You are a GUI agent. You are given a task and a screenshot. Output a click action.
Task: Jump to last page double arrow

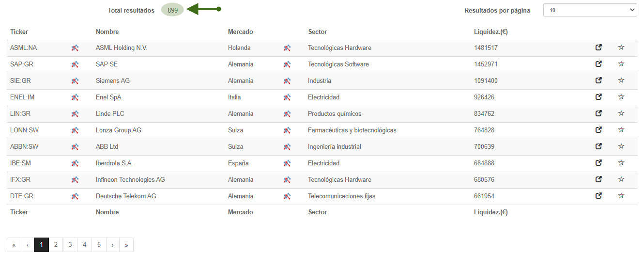(x=126, y=245)
